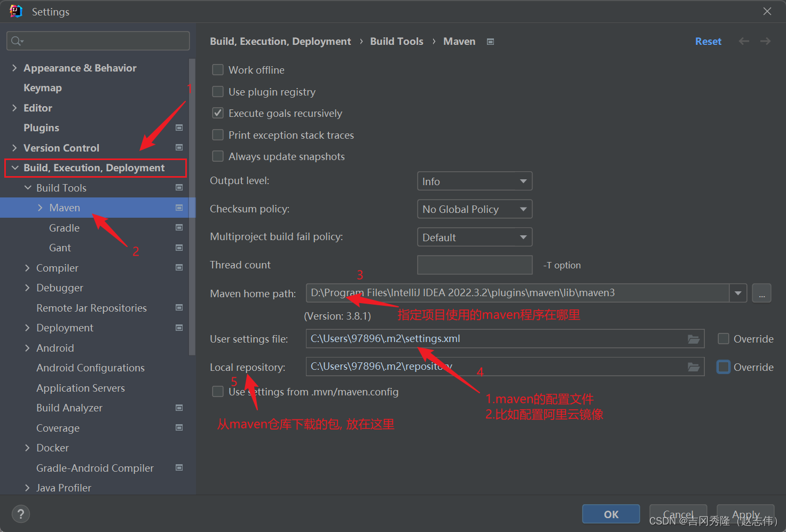The image size is (786, 532).
Task: Click the project settings icon next to Maven breadcrumb
Action: 491,42
